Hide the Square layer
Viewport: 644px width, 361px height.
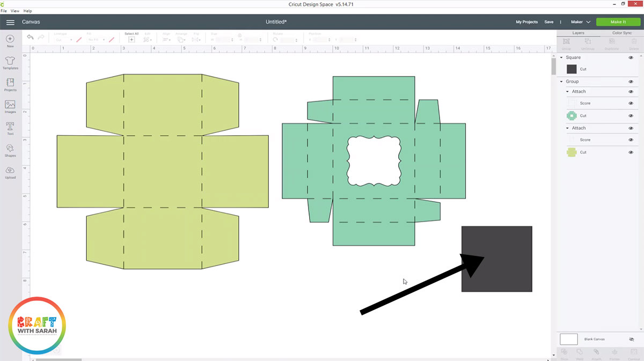click(631, 57)
